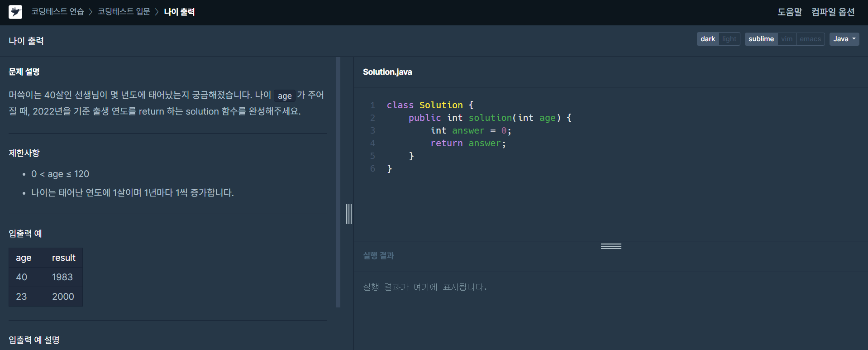
Task: Open the 코딩테스트 입문 breadcrumb link
Action: [x=124, y=12]
